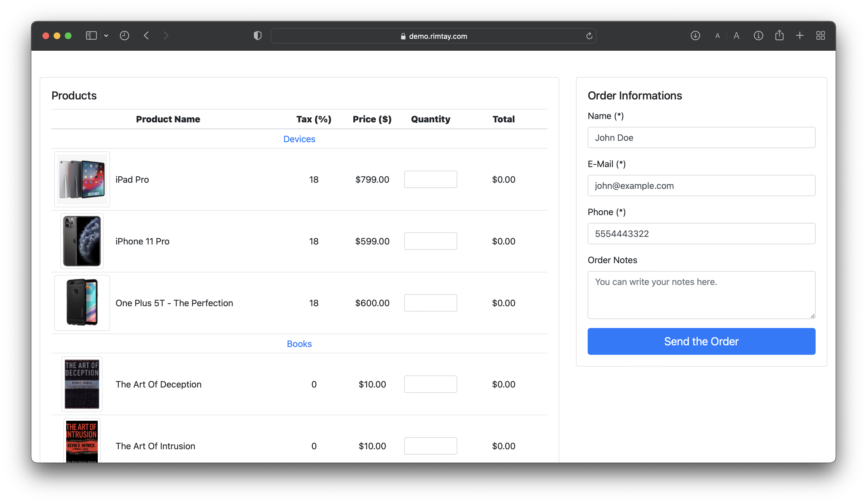Share the current page
Viewport: 867px width, 504px height.
click(780, 35)
